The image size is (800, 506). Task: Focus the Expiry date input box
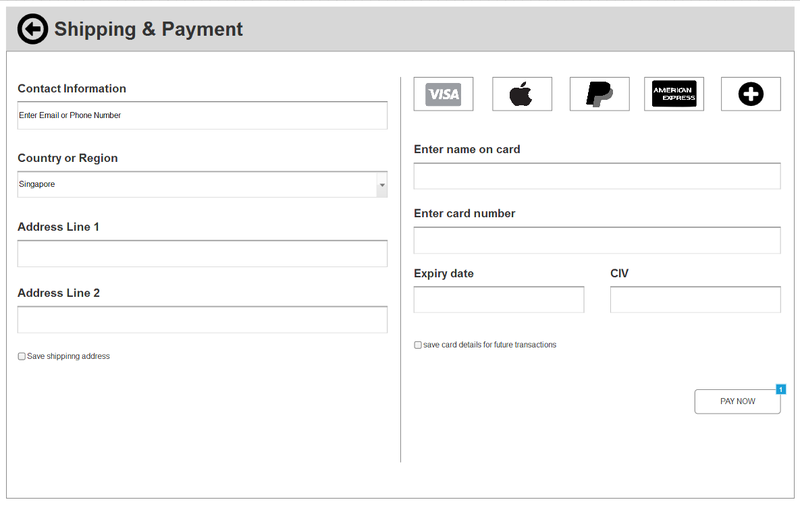499,300
